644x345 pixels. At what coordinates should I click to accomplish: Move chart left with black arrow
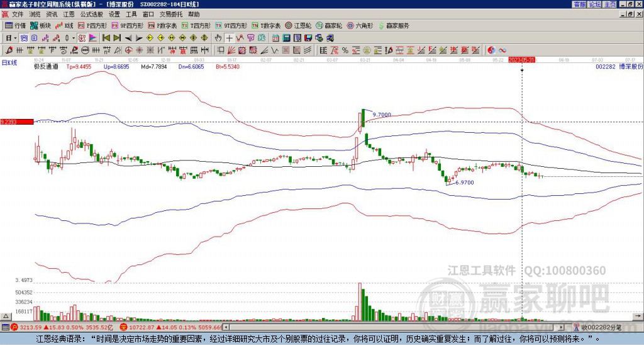128,38
